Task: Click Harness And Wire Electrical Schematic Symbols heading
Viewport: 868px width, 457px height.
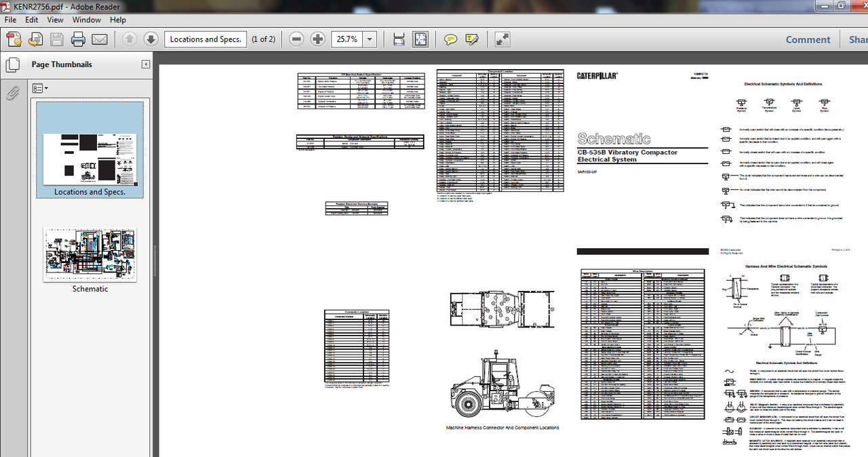Action: [x=786, y=266]
